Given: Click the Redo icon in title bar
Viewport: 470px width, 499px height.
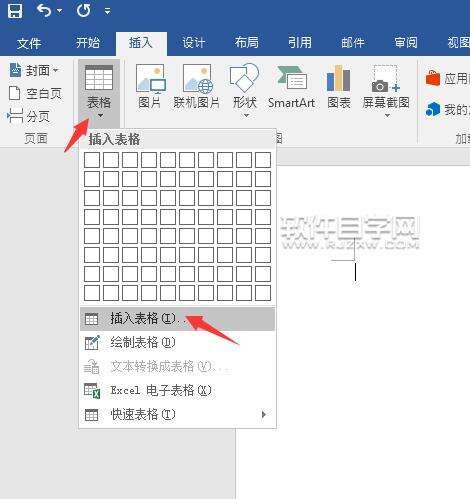Looking at the screenshot, I should (83, 11).
